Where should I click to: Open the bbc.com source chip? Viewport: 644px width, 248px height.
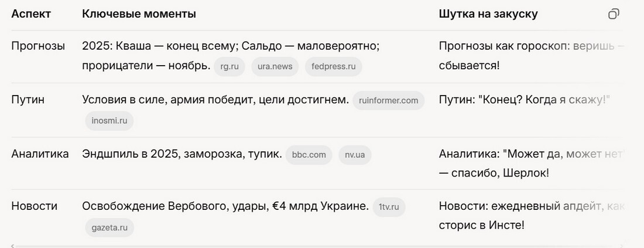click(x=309, y=155)
